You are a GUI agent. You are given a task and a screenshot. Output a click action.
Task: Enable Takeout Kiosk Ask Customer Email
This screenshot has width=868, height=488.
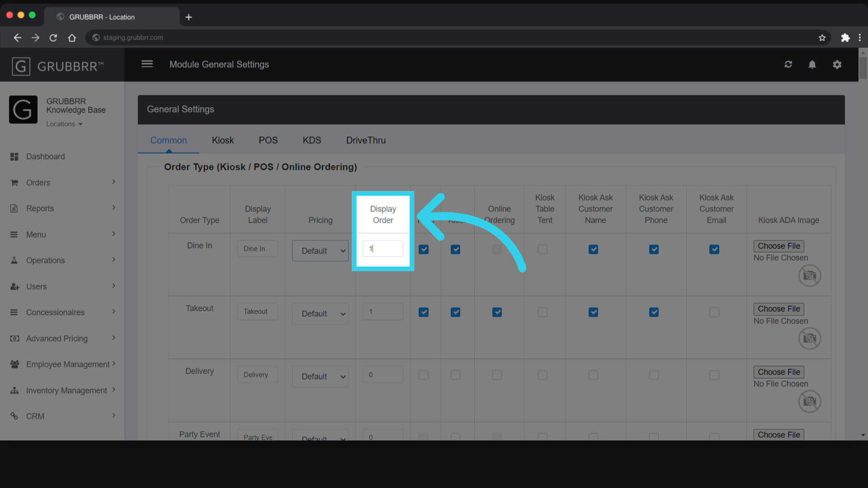point(714,312)
